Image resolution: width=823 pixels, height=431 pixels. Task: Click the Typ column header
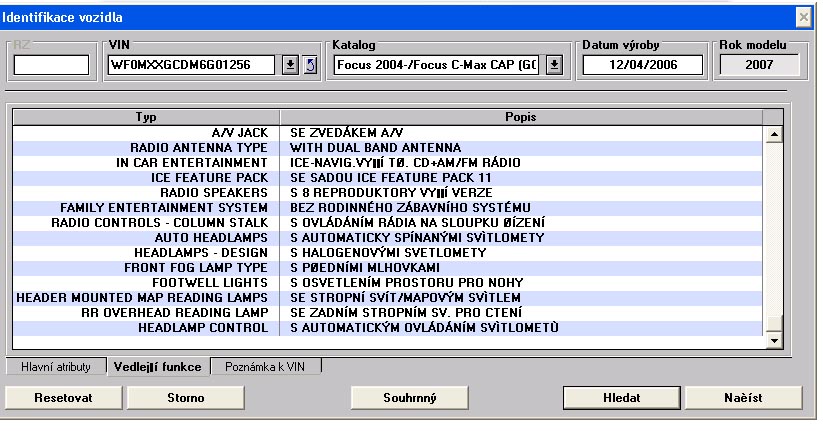point(145,117)
